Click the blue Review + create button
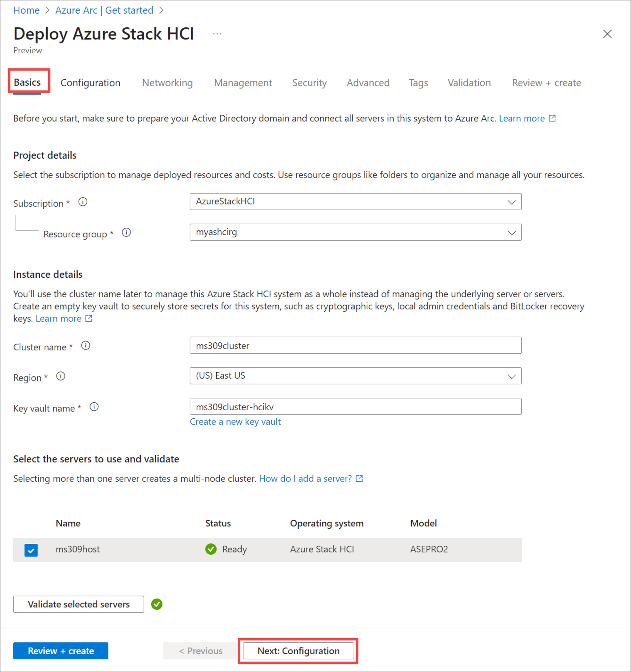631x672 pixels. (x=61, y=651)
